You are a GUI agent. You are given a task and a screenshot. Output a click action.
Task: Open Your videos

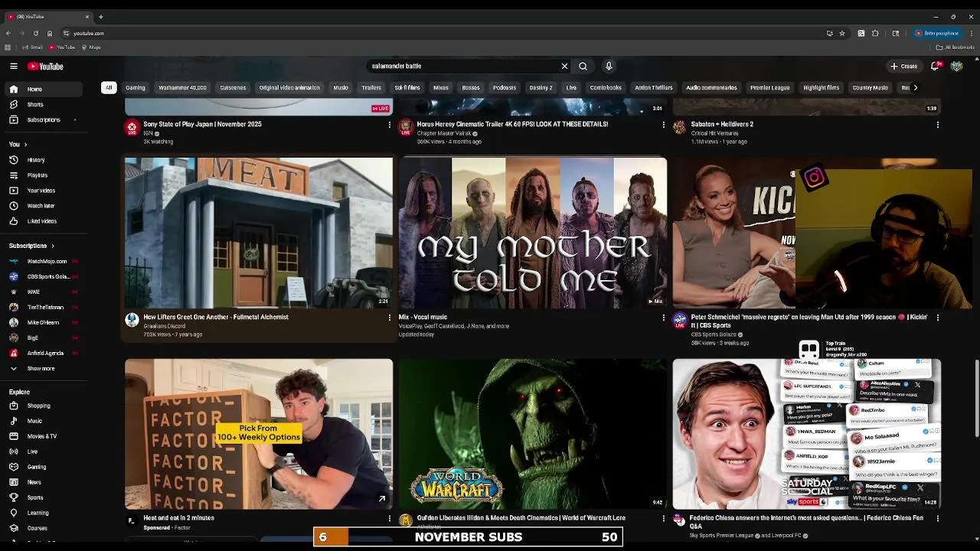[x=42, y=191]
